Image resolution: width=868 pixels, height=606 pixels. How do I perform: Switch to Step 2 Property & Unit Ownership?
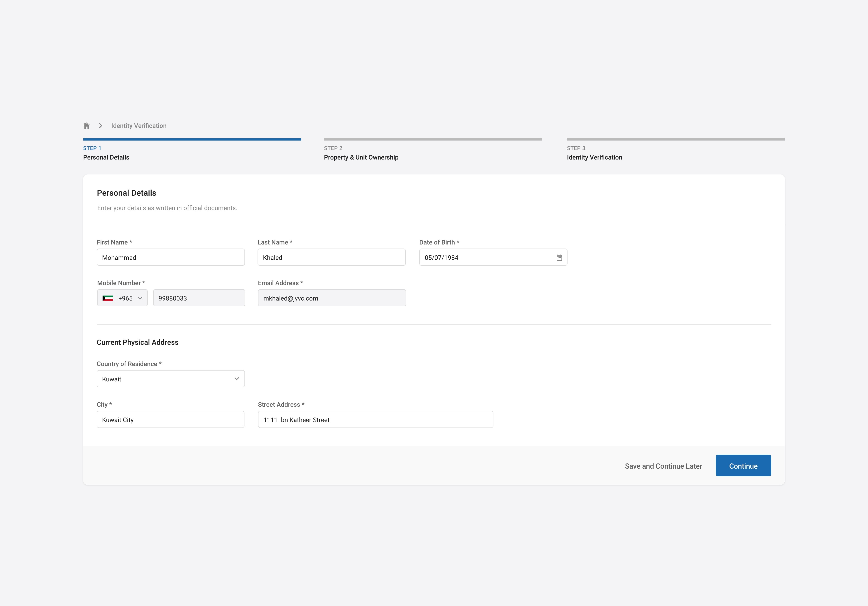[x=361, y=157]
